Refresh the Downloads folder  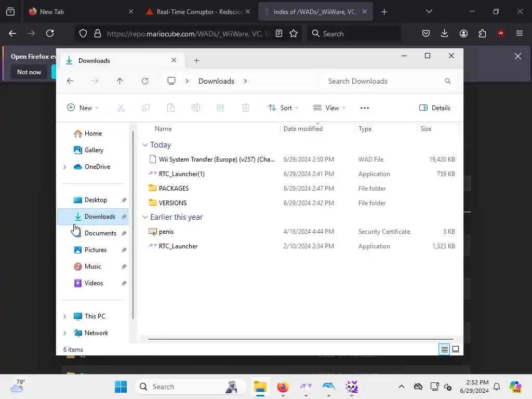pyautogui.click(x=145, y=81)
